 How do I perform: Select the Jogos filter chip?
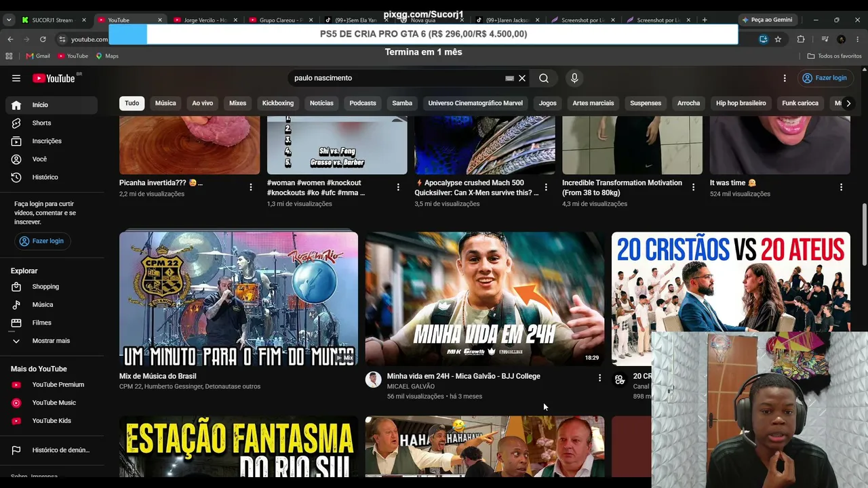click(x=547, y=103)
